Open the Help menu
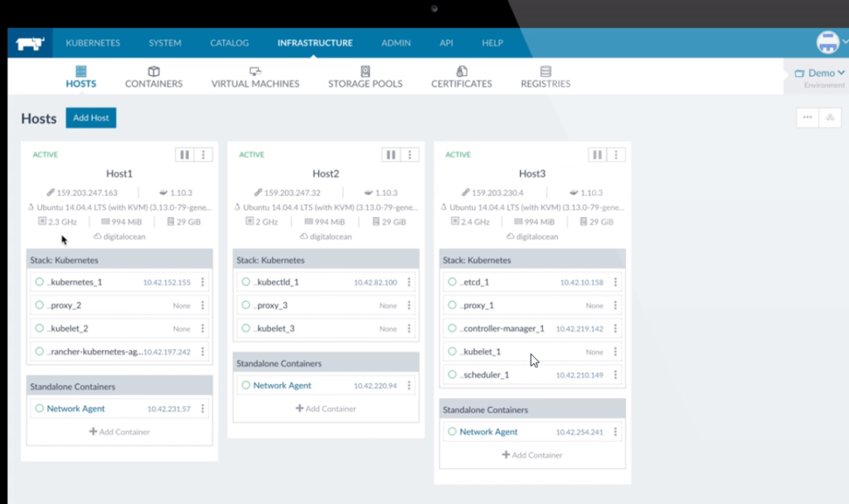The image size is (849, 504). 492,43
